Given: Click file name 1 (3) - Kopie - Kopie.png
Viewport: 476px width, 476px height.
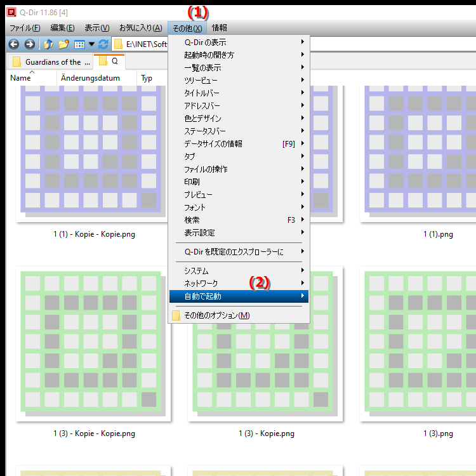Looking at the screenshot, I should pos(94,433).
